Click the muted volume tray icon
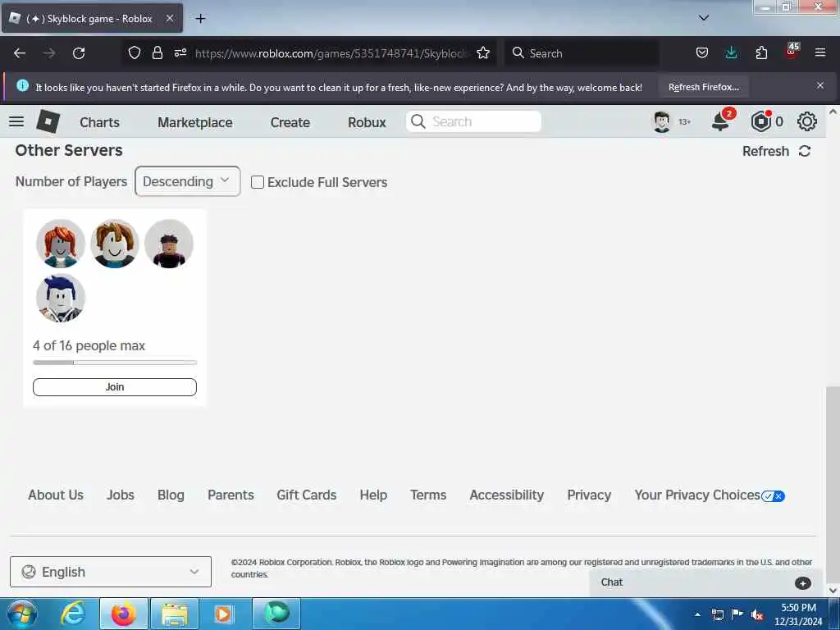Viewport: 840px width, 630px height. coord(756,615)
